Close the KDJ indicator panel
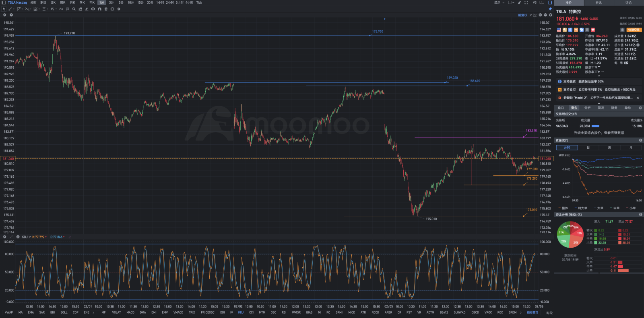The height and width of the screenshot is (318, 644). click(18, 237)
